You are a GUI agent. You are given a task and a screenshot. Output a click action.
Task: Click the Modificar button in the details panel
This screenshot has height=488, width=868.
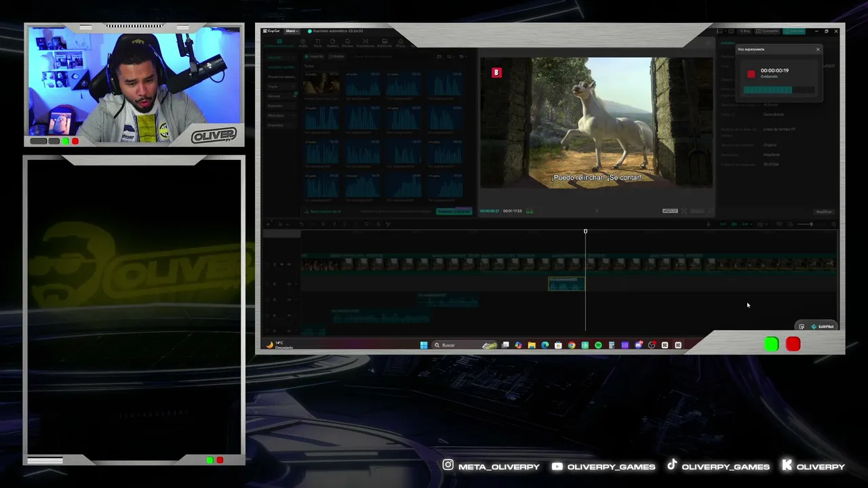click(823, 211)
